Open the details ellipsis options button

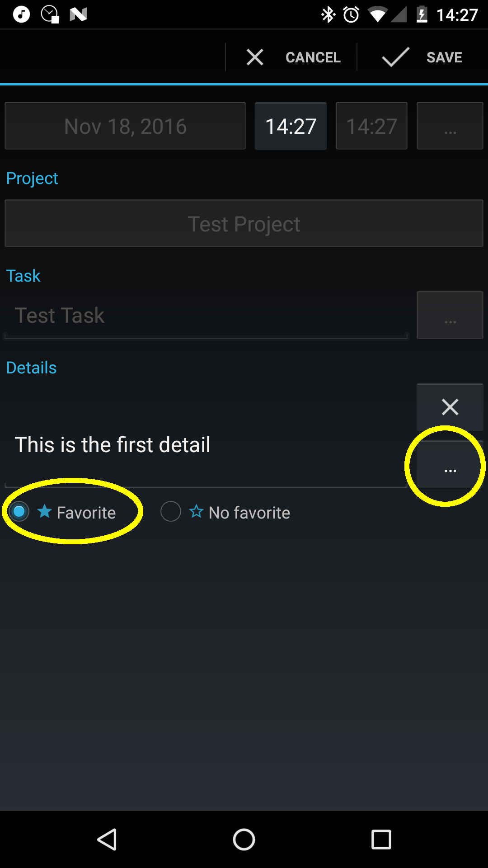(x=450, y=466)
